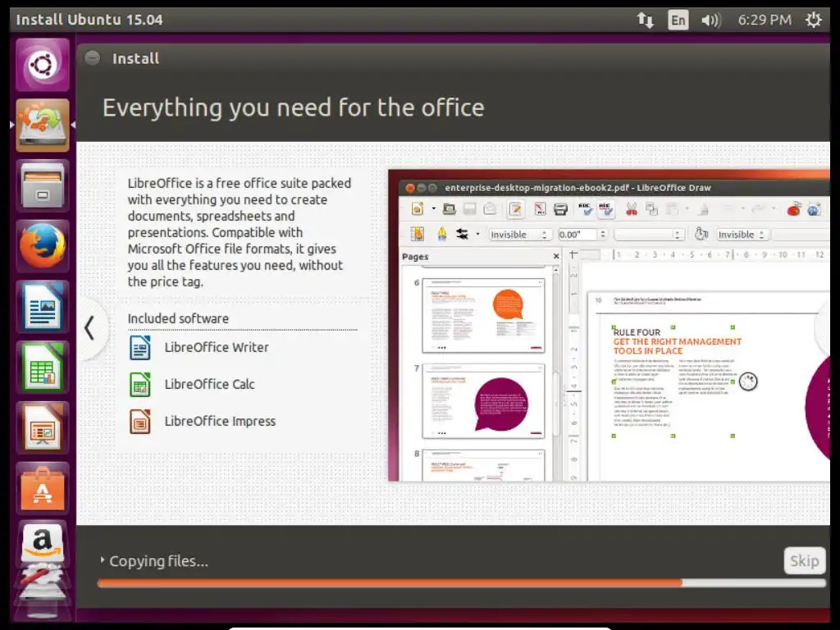The height and width of the screenshot is (630, 840).
Task: Go to previous slide with left arrow
Action: (x=89, y=328)
